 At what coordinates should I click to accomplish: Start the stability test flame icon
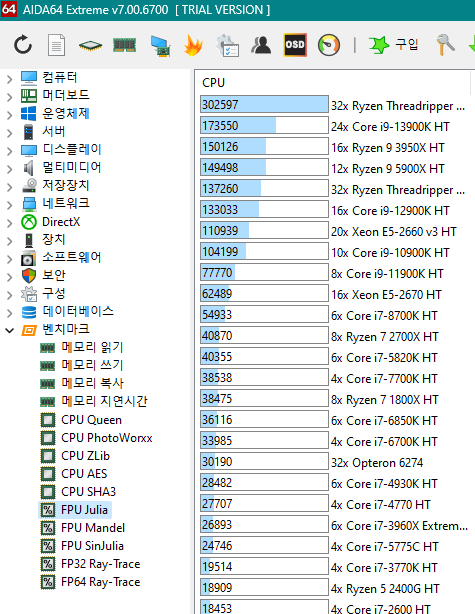point(193,45)
